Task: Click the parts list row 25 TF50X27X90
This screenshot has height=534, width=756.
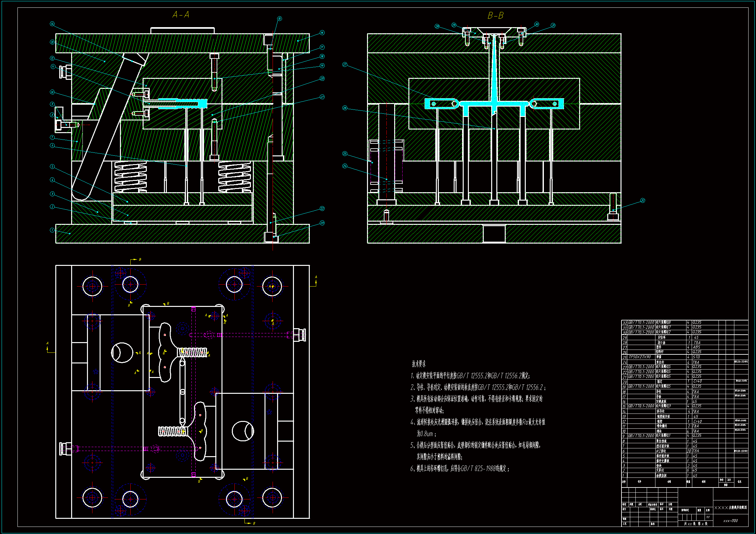Action: click(x=641, y=357)
